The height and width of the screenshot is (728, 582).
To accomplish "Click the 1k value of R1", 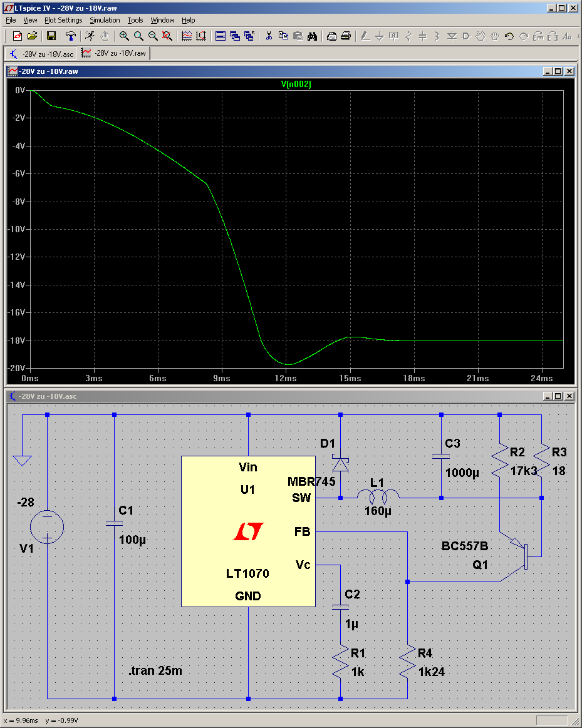I will click(358, 672).
